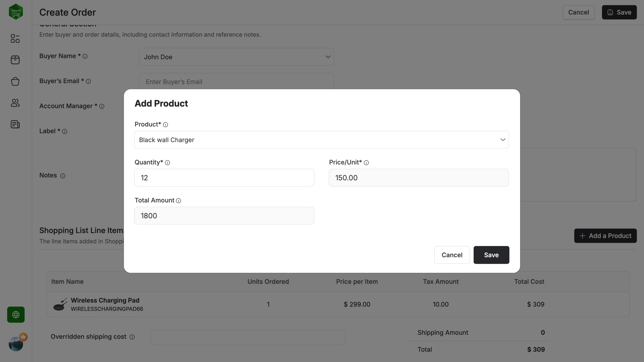
Task: Expand the Buyer Name dropdown for John Doe
Action: coord(236,57)
